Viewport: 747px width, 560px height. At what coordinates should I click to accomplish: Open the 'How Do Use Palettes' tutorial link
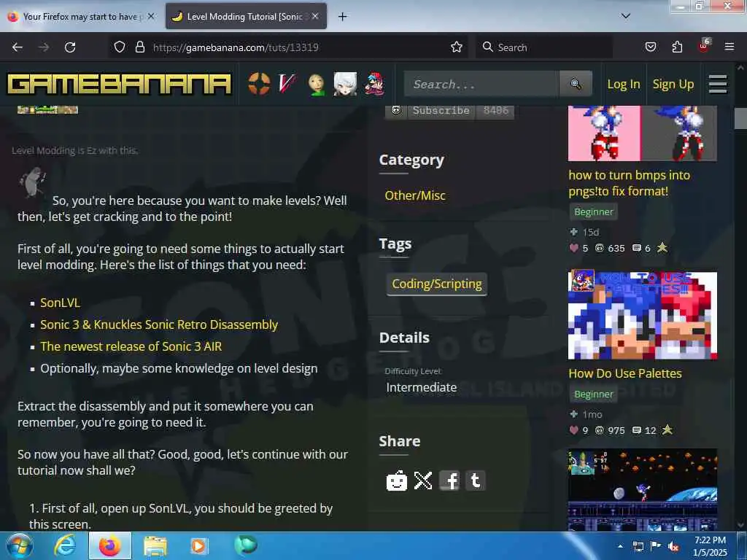click(x=625, y=373)
